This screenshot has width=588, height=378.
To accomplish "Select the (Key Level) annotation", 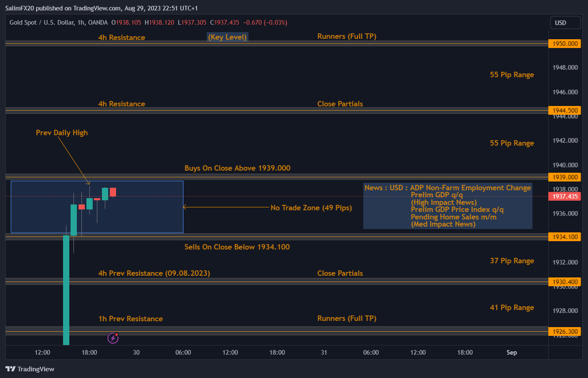I will coord(228,37).
